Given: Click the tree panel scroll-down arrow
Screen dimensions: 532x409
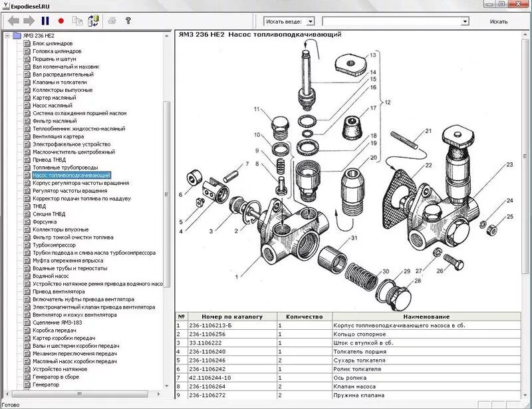Looking at the screenshot, I should click(x=167, y=386).
